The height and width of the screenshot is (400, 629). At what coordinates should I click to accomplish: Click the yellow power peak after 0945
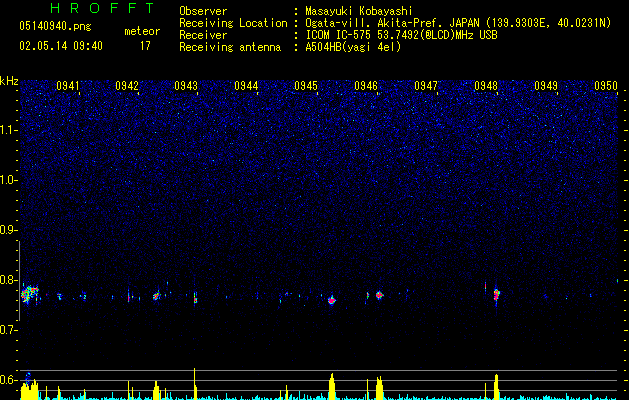coord(332,386)
